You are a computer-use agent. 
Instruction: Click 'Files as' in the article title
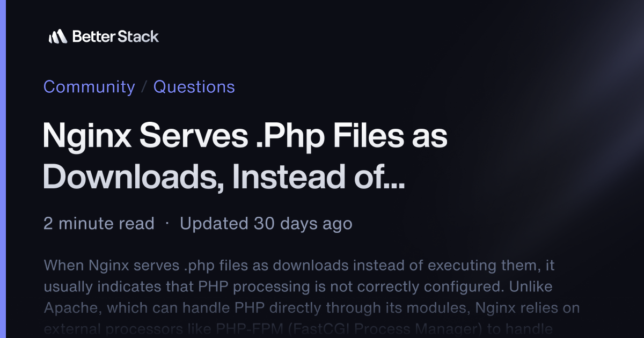click(x=396, y=137)
